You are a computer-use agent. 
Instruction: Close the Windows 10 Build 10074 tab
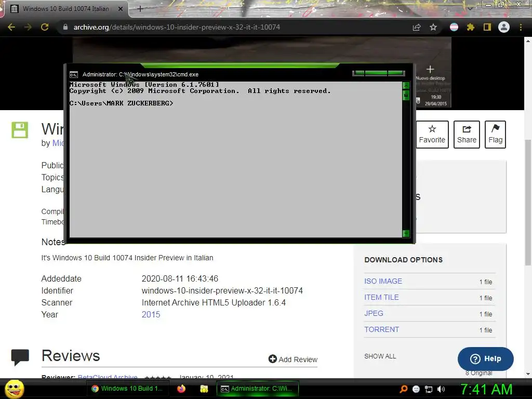click(121, 9)
